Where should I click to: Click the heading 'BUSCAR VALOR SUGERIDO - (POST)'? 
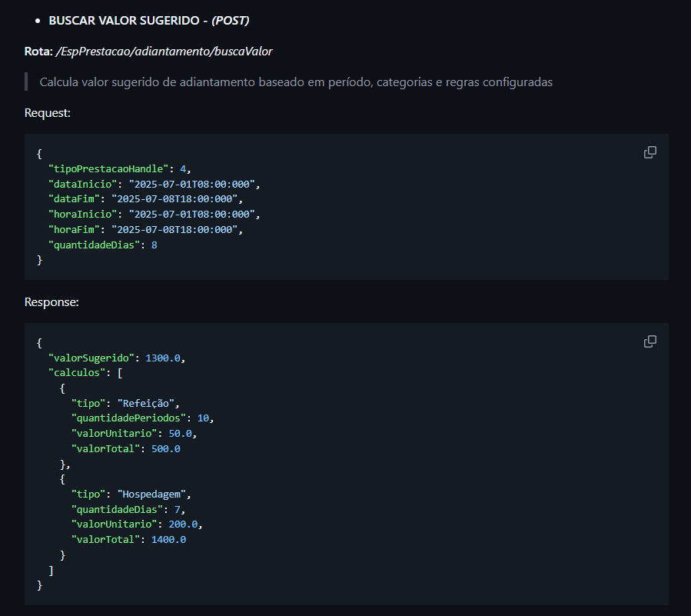[x=149, y=21]
